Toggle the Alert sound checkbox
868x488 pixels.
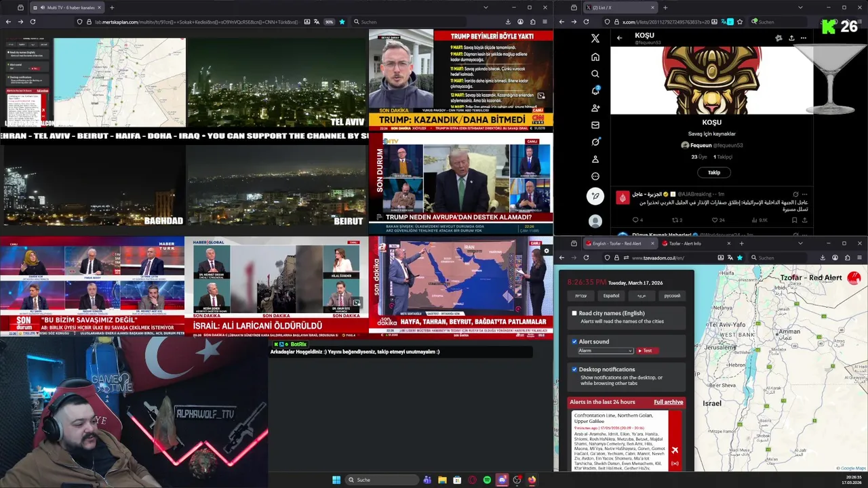[574, 342]
